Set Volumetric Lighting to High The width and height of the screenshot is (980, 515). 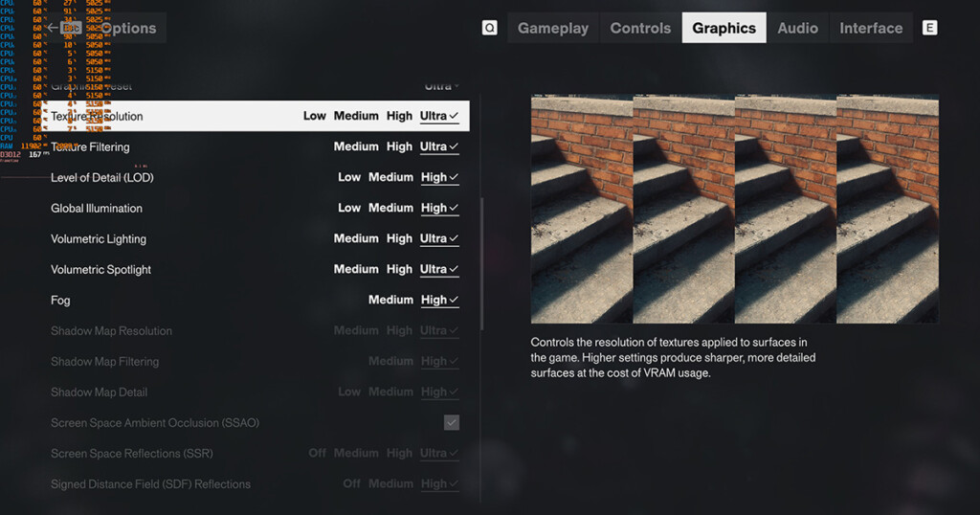point(399,238)
